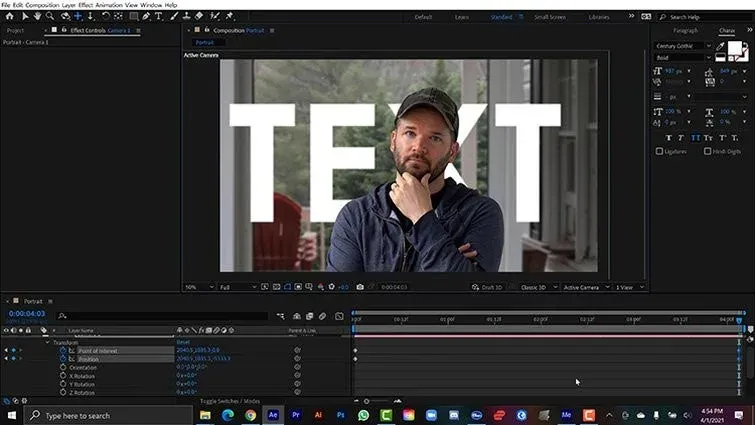Click the current time 0:00:04:03 field
Image resolution: width=755 pixels, height=425 pixels.
point(26,314)
